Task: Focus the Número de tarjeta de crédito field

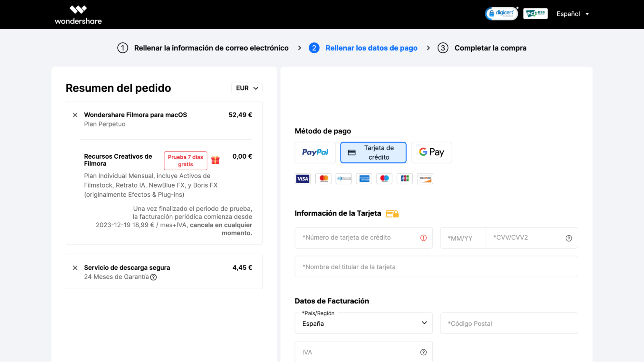Action: click(x=364, y=238)
